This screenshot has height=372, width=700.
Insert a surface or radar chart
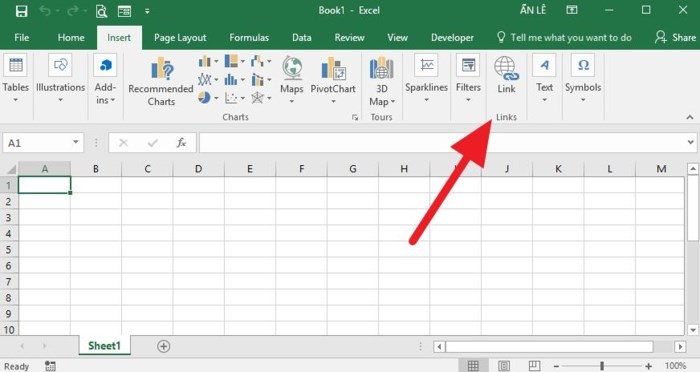tap(258, 97)
